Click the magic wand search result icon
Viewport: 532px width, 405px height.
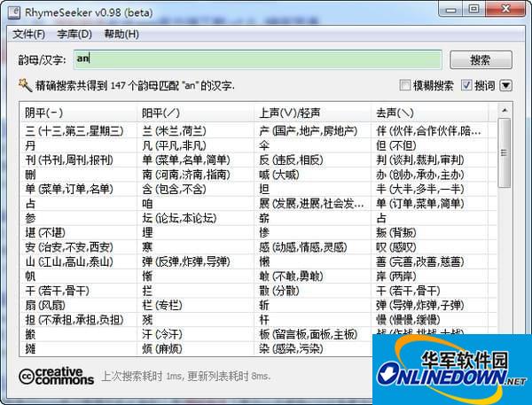point(25,85)
